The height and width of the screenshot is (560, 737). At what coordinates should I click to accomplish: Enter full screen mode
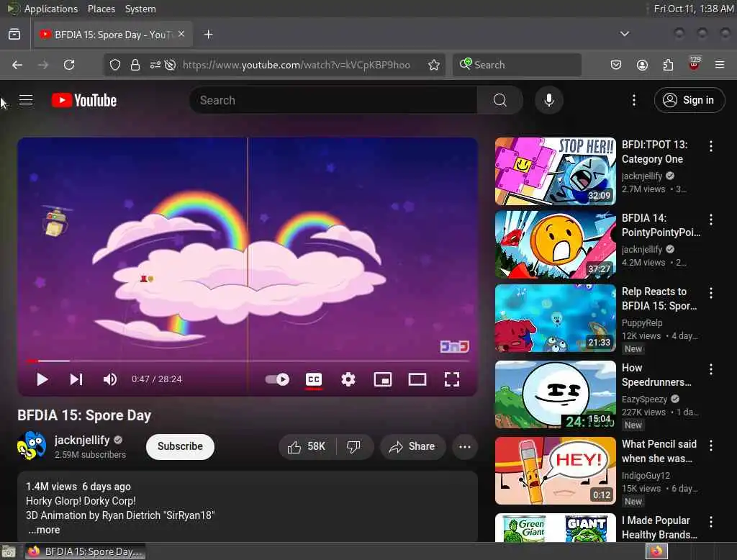click(x=452, y=379)
